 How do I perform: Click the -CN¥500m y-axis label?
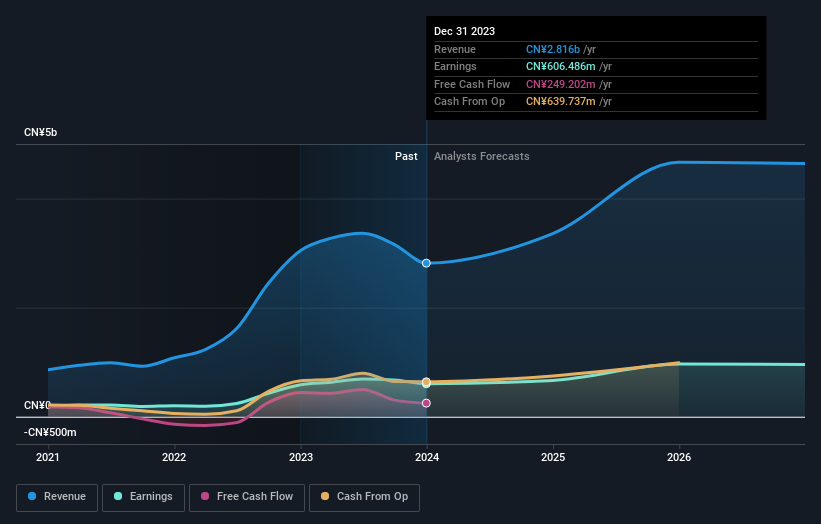point(50,432)
